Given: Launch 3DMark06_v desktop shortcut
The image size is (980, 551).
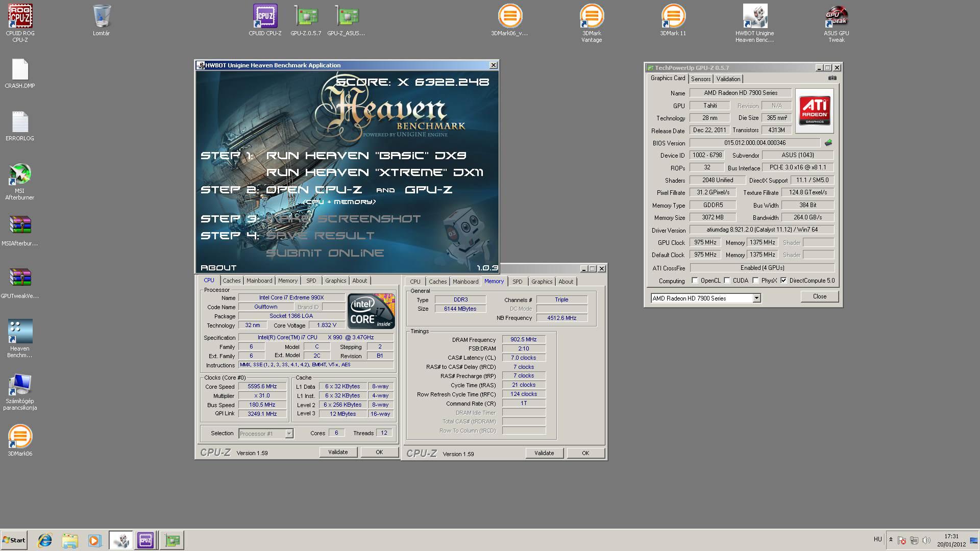Looking at the screenshot, I should 509,20.
